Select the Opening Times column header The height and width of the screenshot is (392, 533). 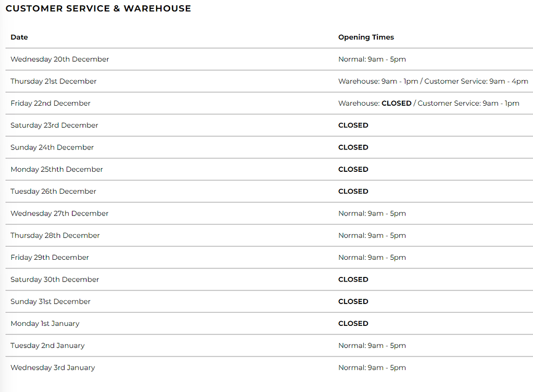[366, 37]
